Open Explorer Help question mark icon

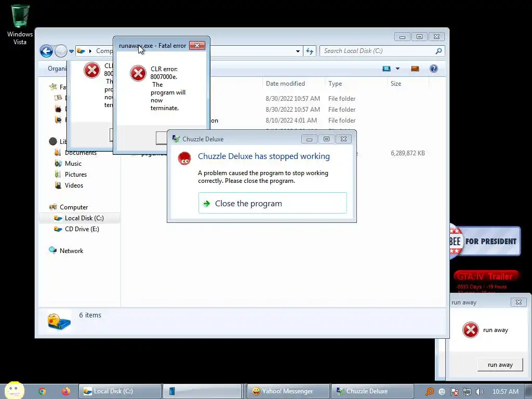[x=434, y=69]
